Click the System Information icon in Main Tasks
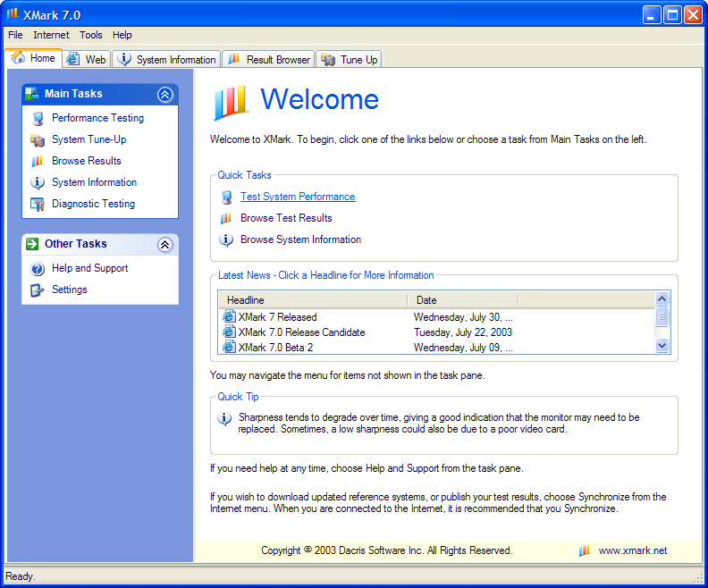This screenshot has height=588, width=708. click(x=38, y=183)
